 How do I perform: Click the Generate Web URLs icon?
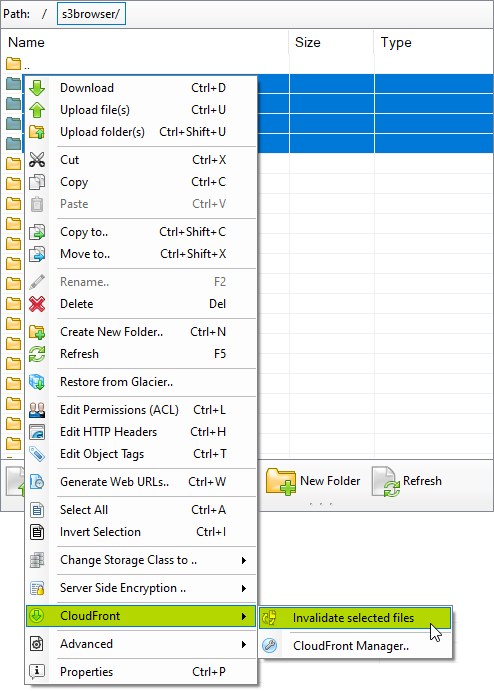tap(37, 482)
